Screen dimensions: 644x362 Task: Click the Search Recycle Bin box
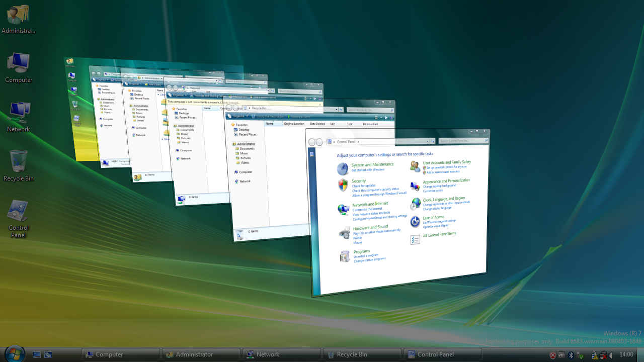click(370, 110)
